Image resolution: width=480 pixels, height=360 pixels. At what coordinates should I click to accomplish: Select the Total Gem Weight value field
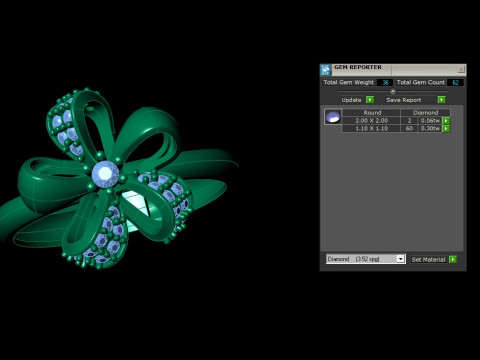click(385, 83)
